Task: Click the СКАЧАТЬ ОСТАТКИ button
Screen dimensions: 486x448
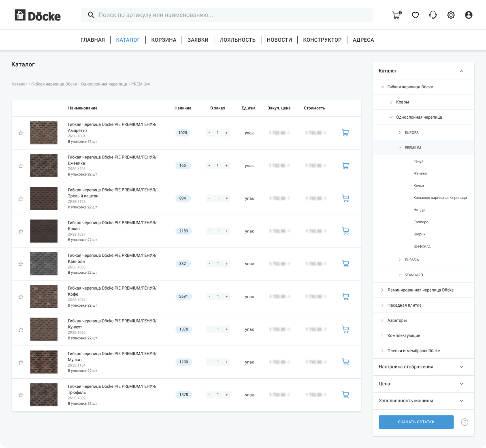Action: 416,422
